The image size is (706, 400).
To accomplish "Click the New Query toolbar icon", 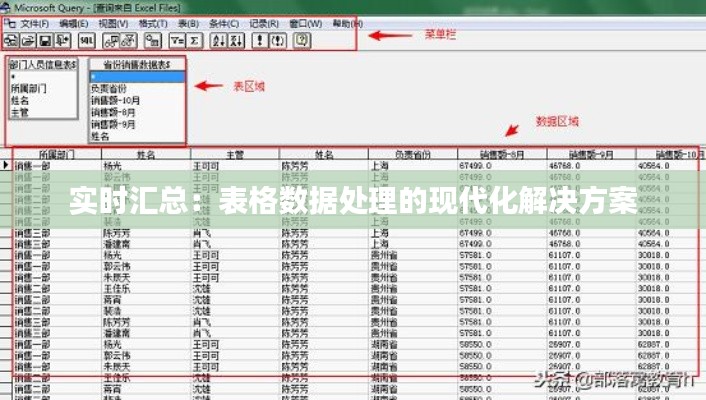I will 11,41.
